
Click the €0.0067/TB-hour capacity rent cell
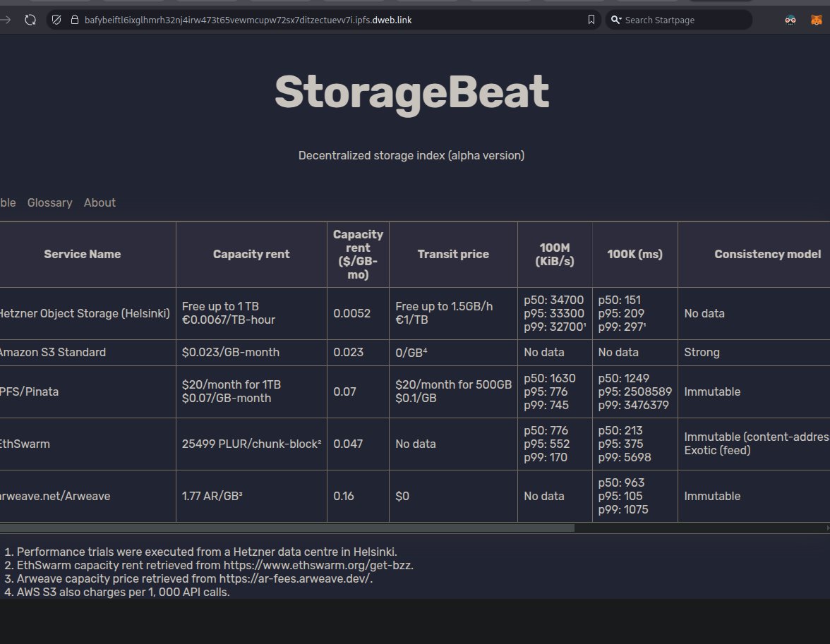251,313
